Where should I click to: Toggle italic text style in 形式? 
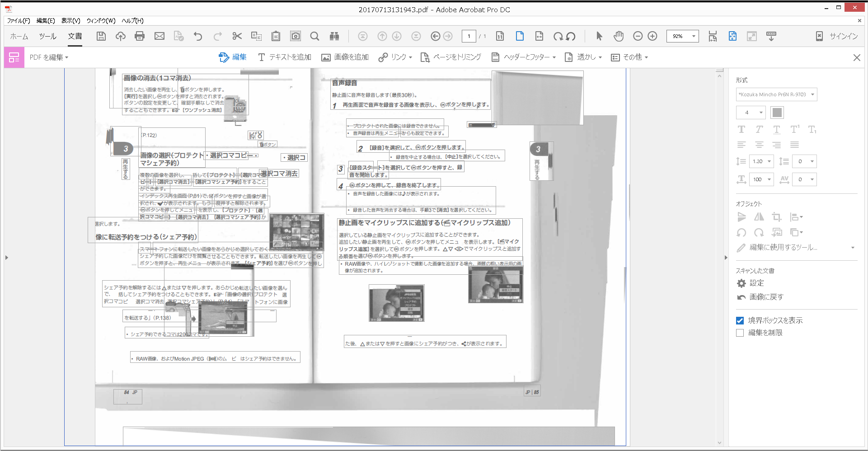point(759,129)
